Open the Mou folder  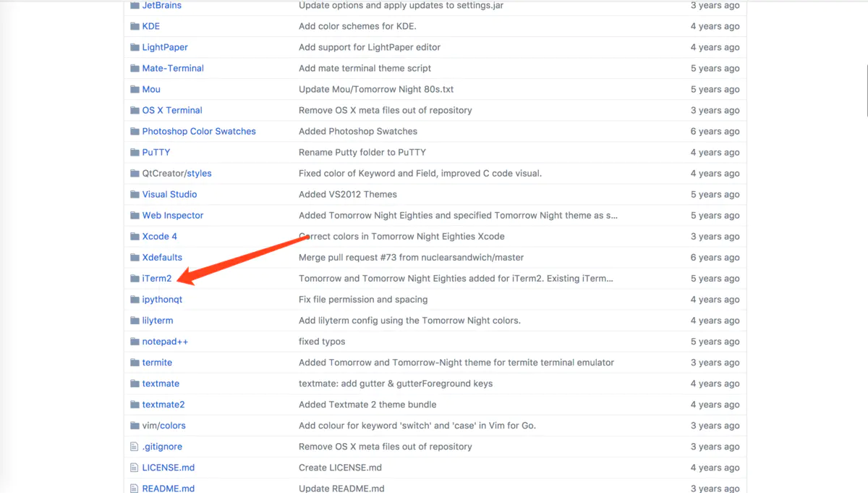pos(151,89)
